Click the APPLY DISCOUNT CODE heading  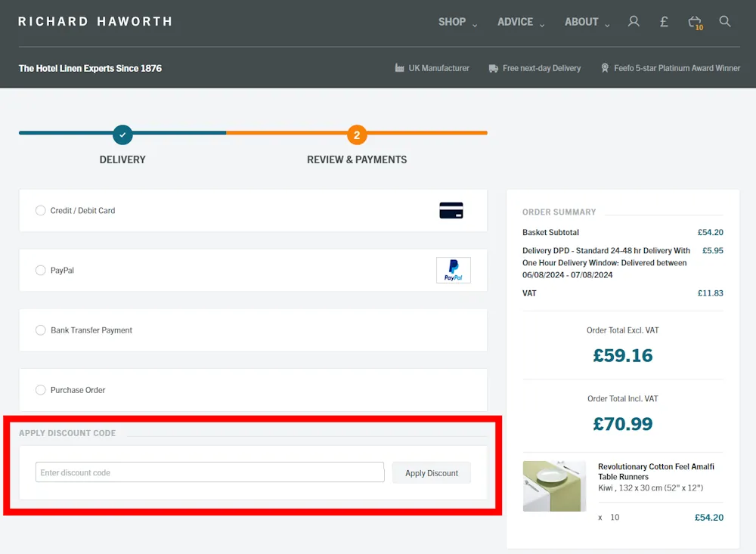[67, 433]
